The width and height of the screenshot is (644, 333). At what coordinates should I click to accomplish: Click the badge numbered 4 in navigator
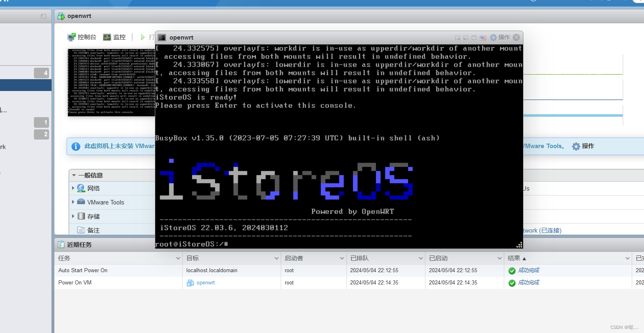coord(41,73)
